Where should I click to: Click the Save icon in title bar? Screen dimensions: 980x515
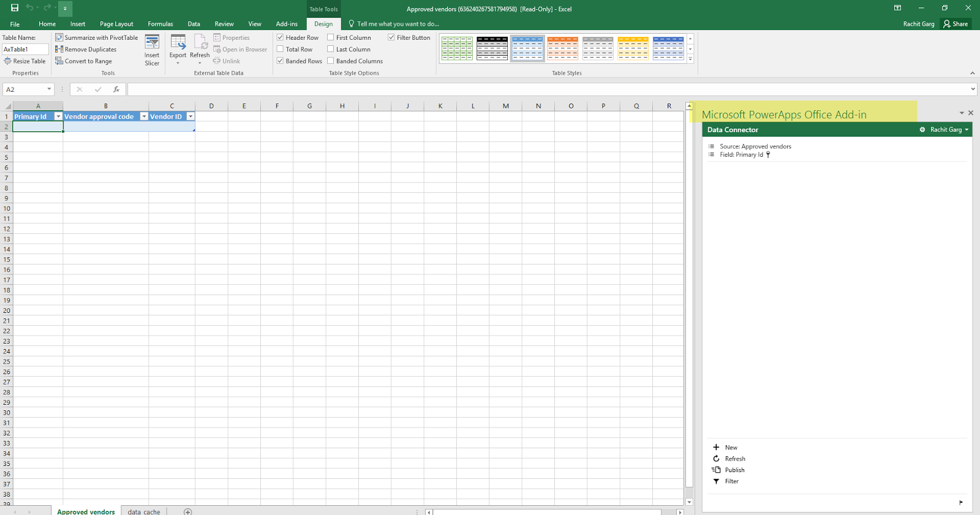tap(15, 8)
